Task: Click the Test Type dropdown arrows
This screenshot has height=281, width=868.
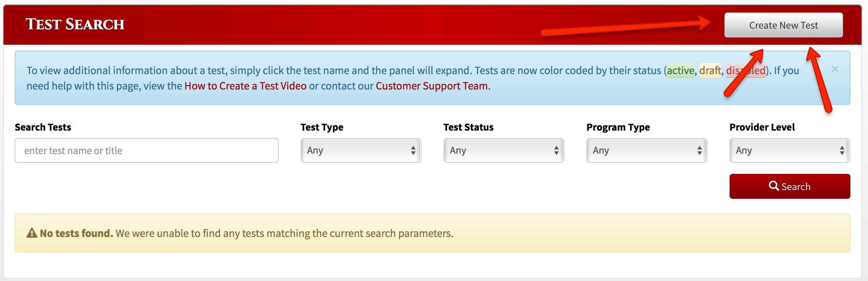Action: tap(413, 150)
